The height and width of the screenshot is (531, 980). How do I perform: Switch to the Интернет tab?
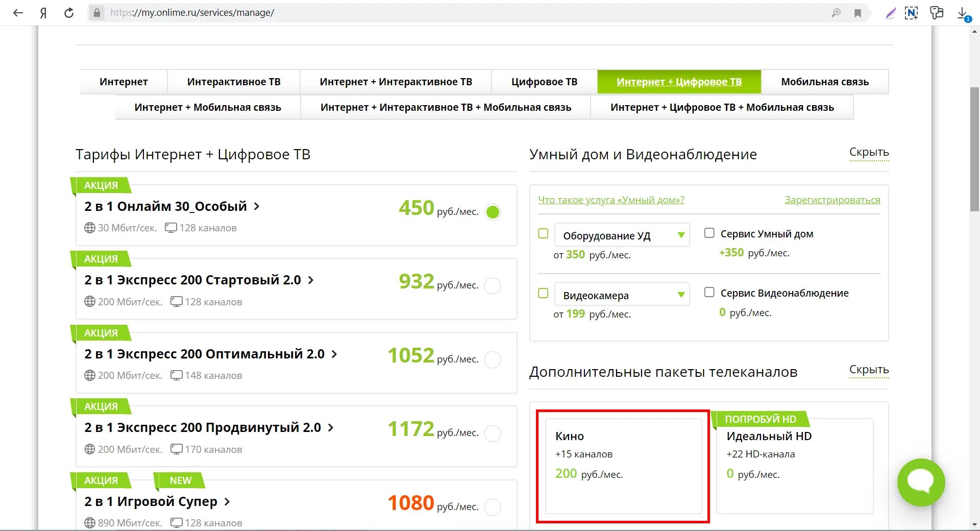point(124,82)
